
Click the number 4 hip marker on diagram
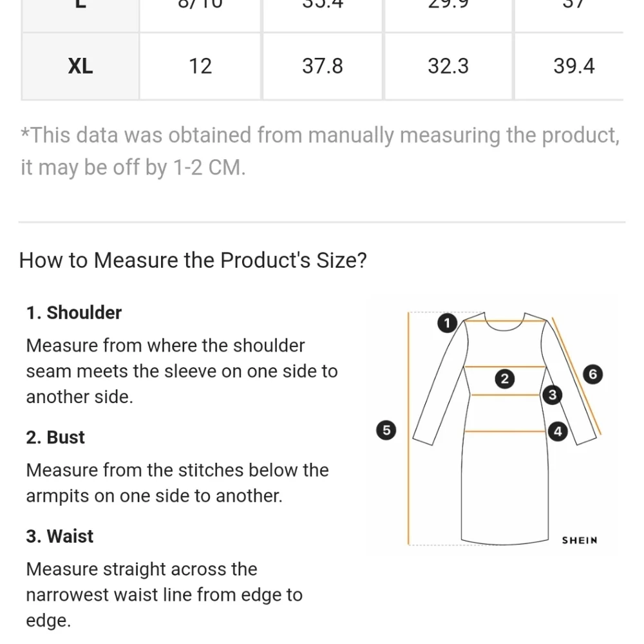(558, 431)
